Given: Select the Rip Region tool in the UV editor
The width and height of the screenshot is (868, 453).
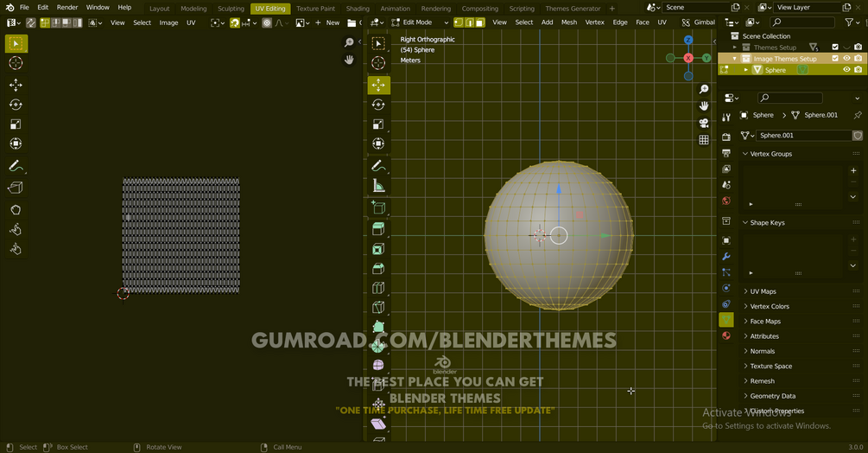Looking at the screenshot, I should (x=16, y=188).
